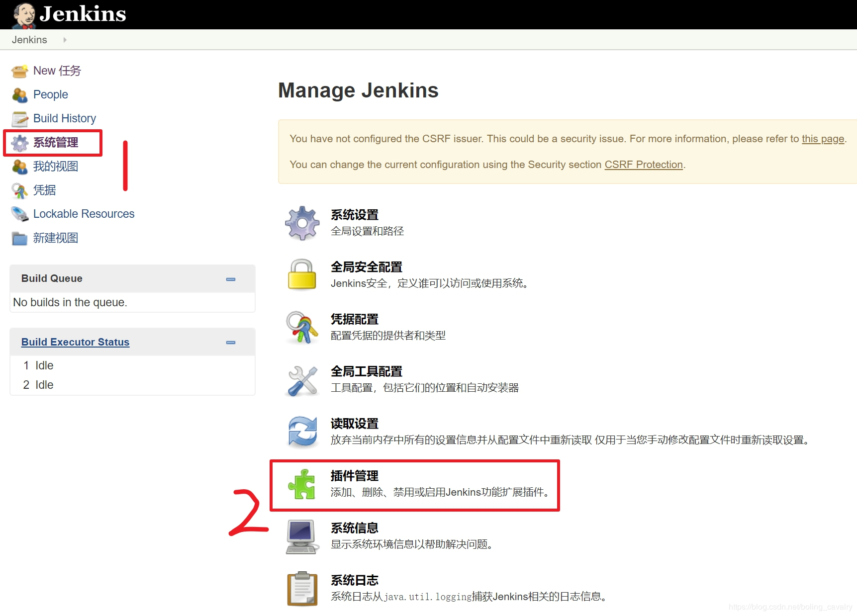The width and height of the screenshot is (857, 616).
Task: Collapse the Build Queue panel
Action: pos(231,279)
